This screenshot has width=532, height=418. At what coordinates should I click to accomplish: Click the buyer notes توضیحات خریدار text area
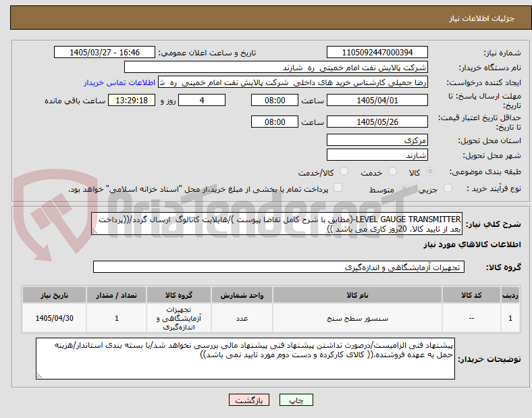pos(245,359)
